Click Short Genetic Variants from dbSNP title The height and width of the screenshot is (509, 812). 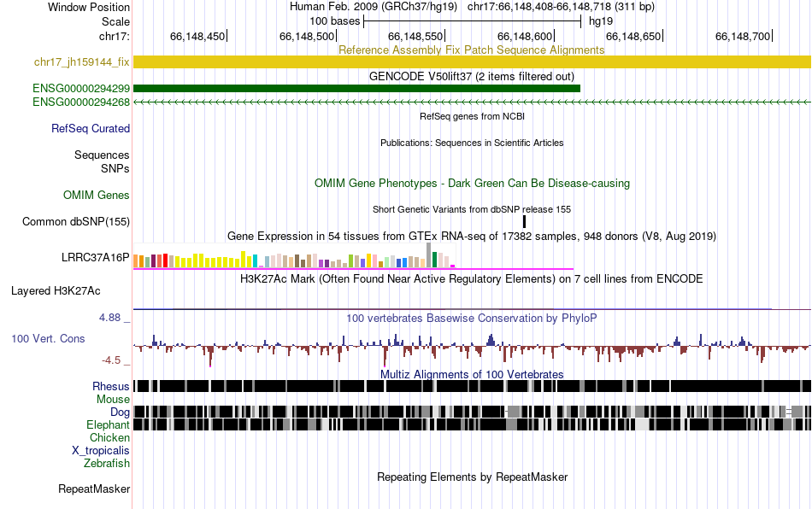tap(472, 209)
